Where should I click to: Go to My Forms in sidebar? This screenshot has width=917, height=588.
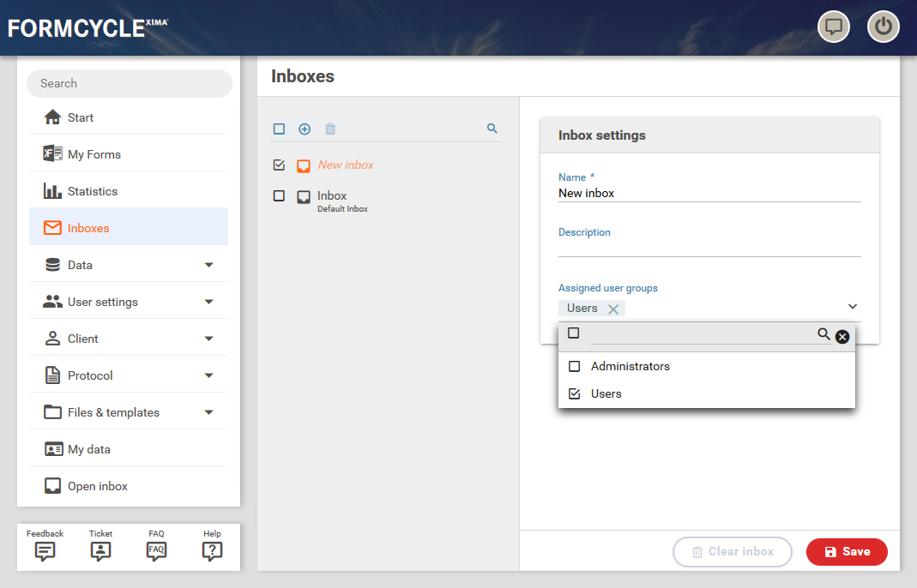point(94,154)
